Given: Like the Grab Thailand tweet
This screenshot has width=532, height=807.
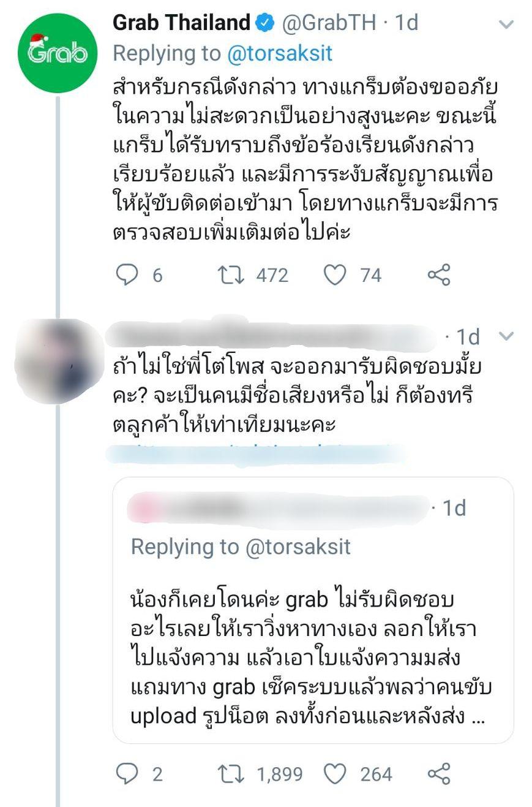Looking at the screenshot, I should [334, 275].
